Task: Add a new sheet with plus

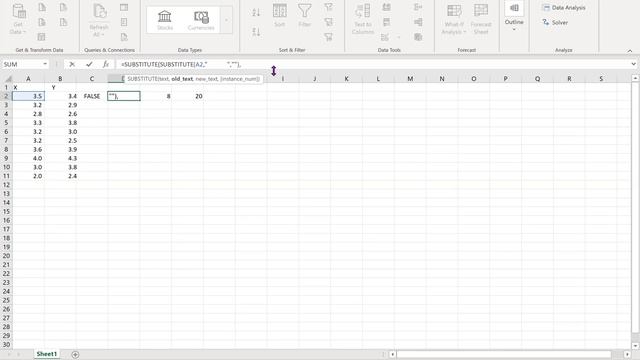Action: [75, 354]
